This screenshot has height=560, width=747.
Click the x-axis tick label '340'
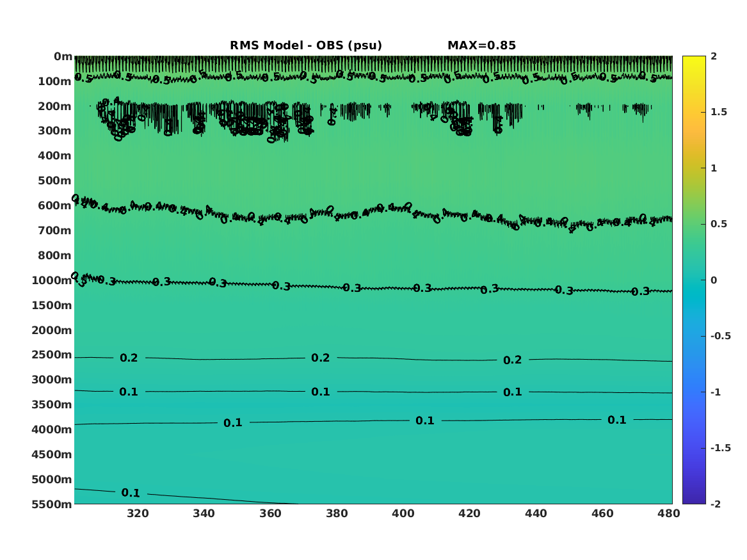click(204, 513)
